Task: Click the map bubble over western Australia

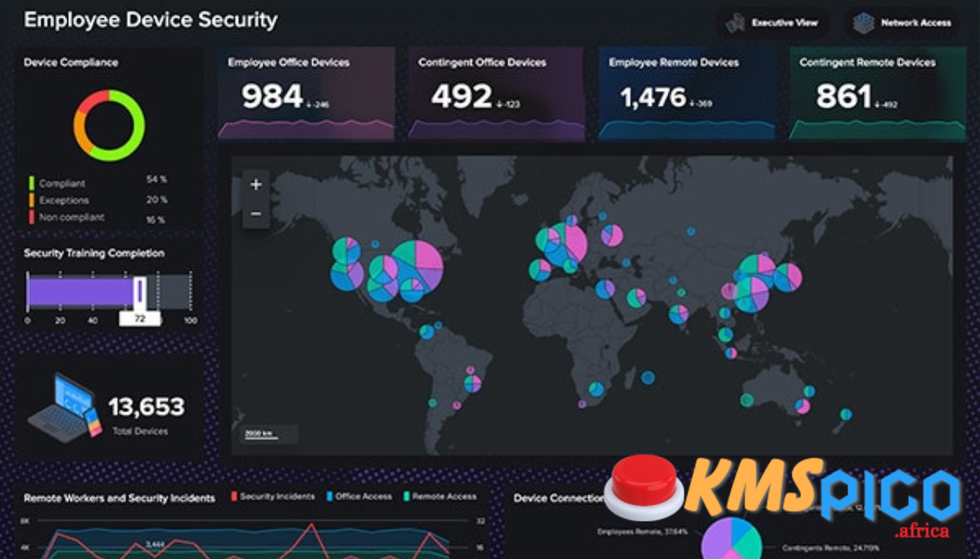Action: 746,400
